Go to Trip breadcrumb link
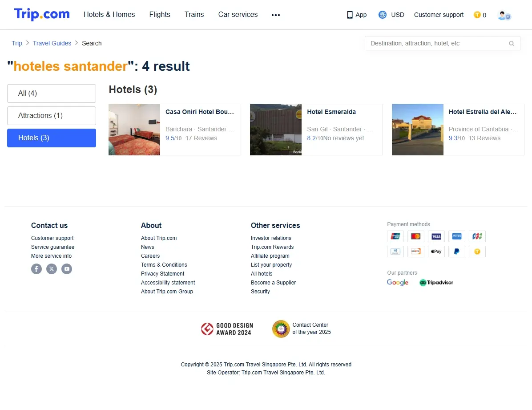This screenshot has width=532, height=410. coord(16,43)
